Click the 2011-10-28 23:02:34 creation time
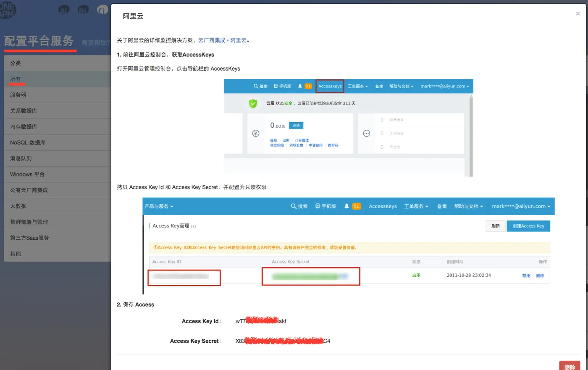Viewport: 588px width, 370px height. point(469,276)
